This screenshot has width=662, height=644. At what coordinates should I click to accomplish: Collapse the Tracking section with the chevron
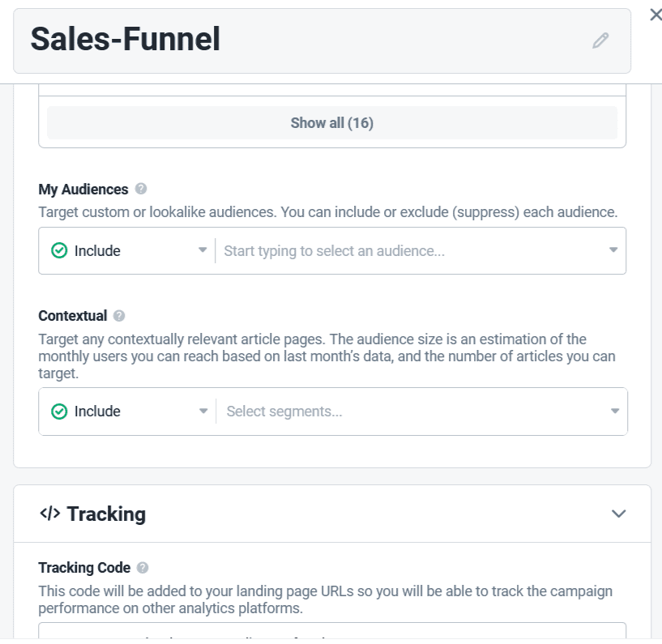pyautogui.click(x=619, y=514)
